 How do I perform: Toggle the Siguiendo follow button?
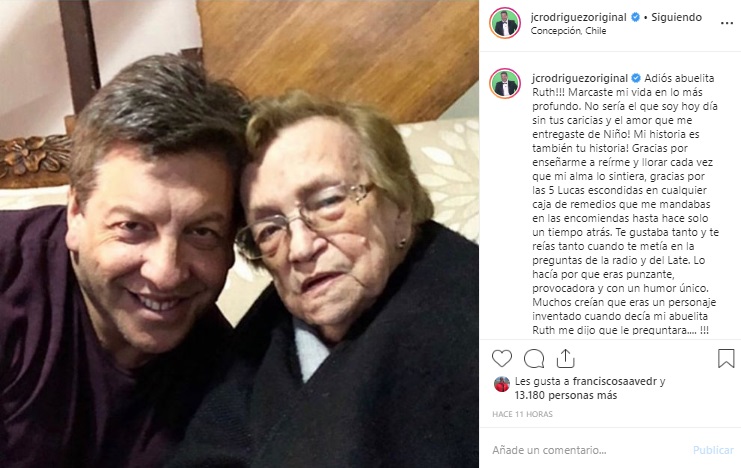(675, 18)
